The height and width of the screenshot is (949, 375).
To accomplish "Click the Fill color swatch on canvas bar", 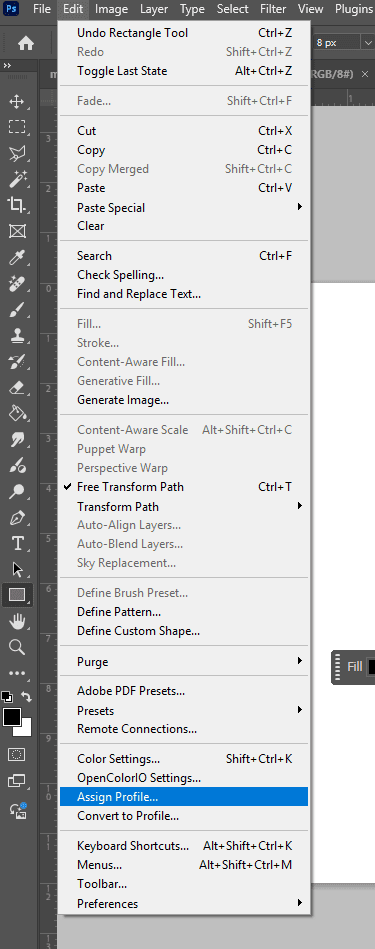I will click(371, 667).
